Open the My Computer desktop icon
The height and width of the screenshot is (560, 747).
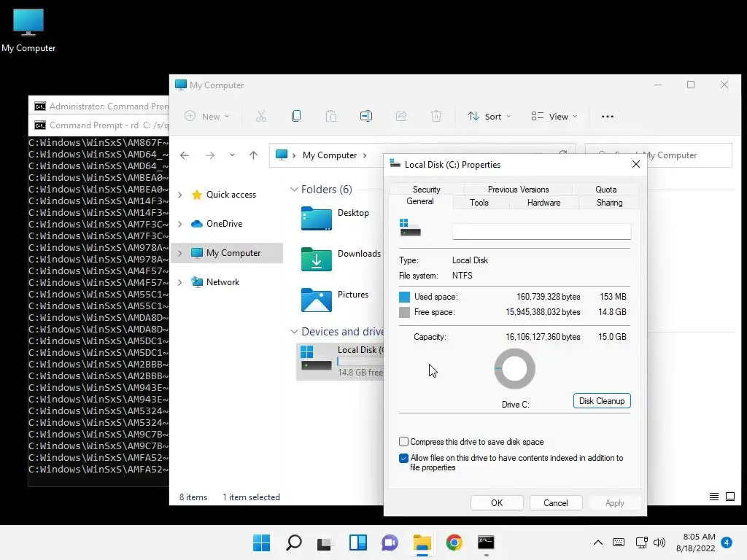tap(28, 29)
